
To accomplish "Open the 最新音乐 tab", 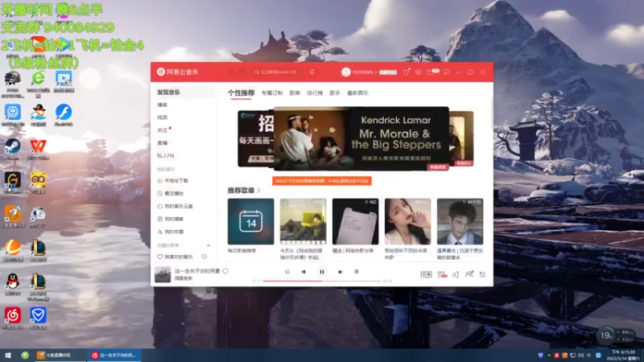I will click(357, 93).
